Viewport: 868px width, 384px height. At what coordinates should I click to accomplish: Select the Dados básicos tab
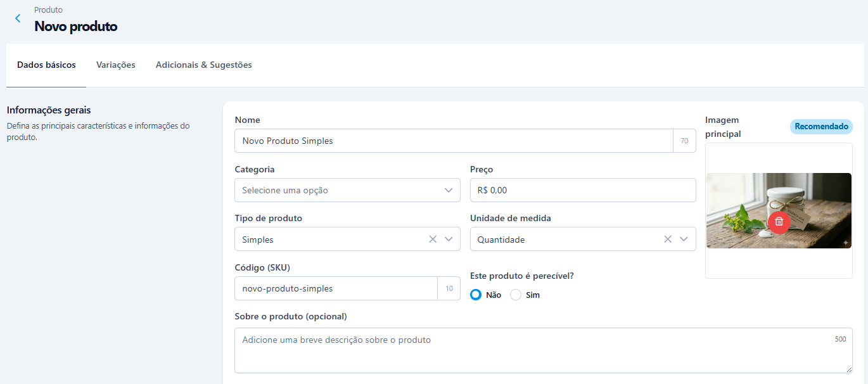pyautogui.click(x=46, y=65)
